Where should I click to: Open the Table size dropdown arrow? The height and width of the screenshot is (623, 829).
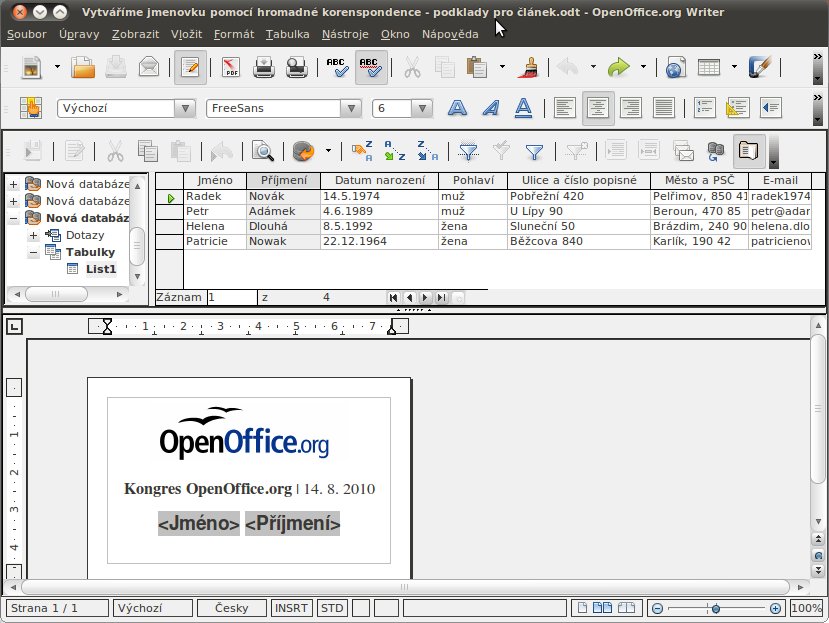[734, 67]
